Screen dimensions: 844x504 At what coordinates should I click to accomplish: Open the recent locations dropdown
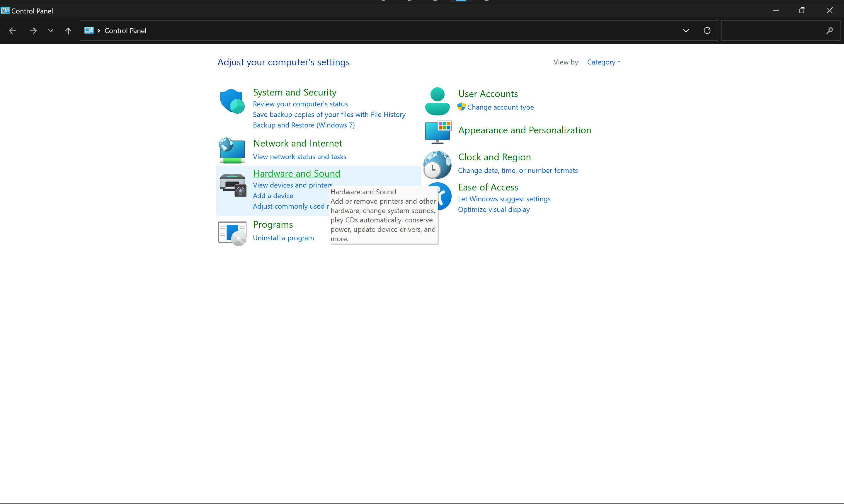[51, 31]
